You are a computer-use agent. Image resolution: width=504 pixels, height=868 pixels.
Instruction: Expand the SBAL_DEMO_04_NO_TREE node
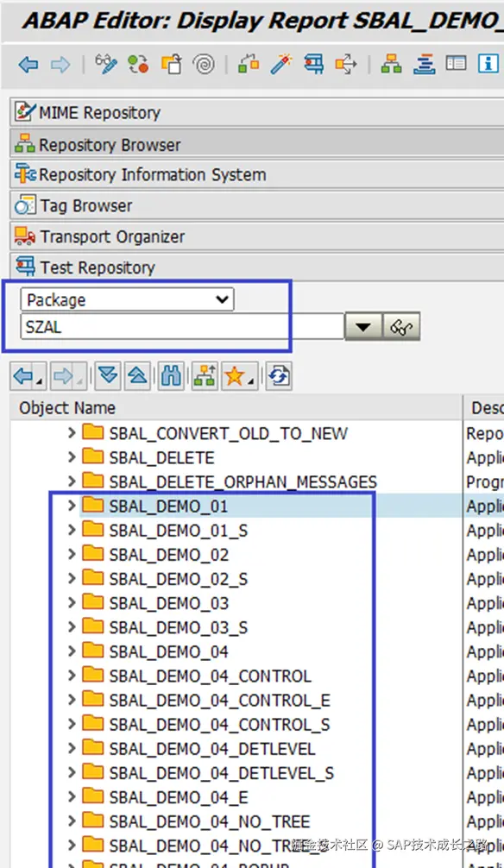tap(72, 821)
